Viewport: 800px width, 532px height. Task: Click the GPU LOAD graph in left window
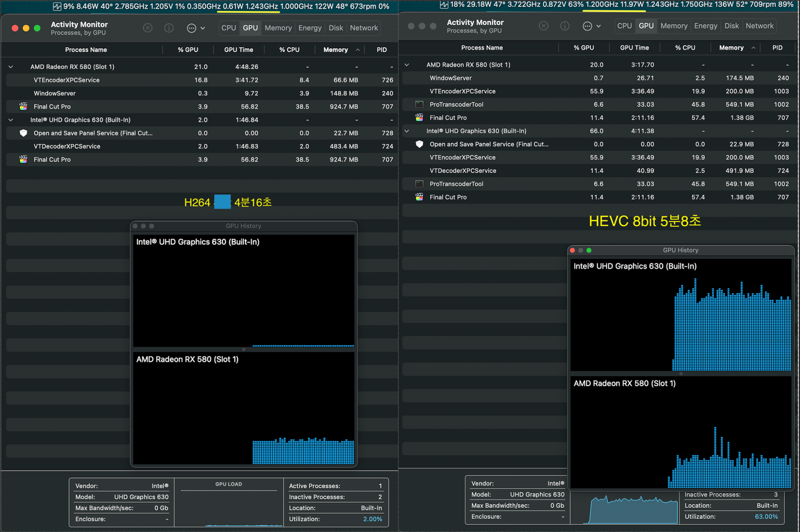(229, 502)
